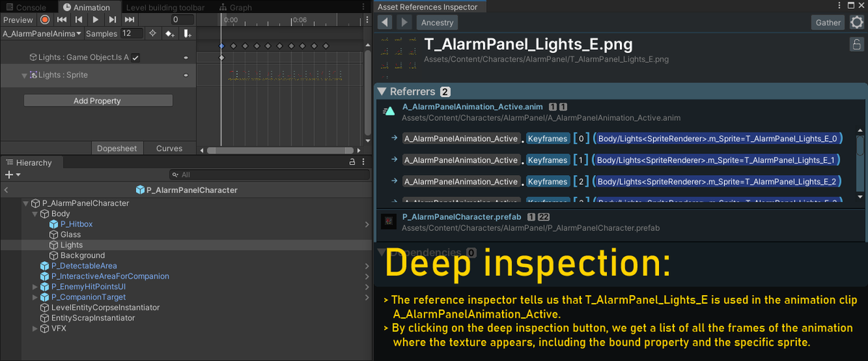The width and height of the screenshot is (868, 361).
Task: Toggle animation record mode button
Action: (45, 20)
